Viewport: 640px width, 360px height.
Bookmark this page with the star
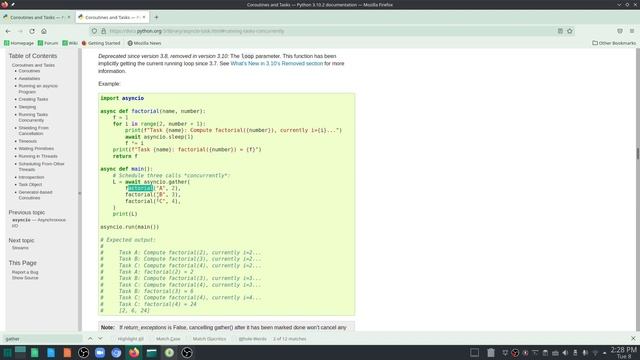[570, 31]
